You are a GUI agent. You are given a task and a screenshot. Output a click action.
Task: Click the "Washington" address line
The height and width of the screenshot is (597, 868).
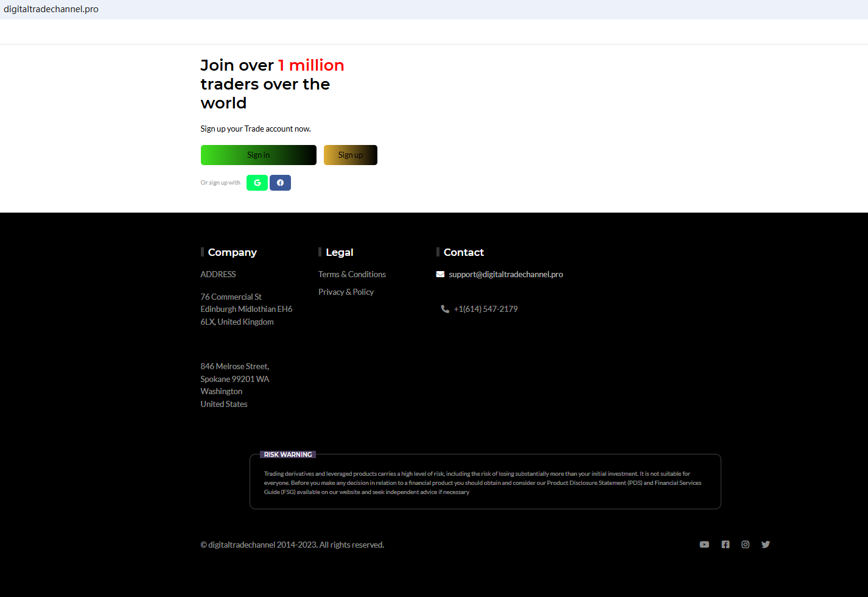[222, 391]
